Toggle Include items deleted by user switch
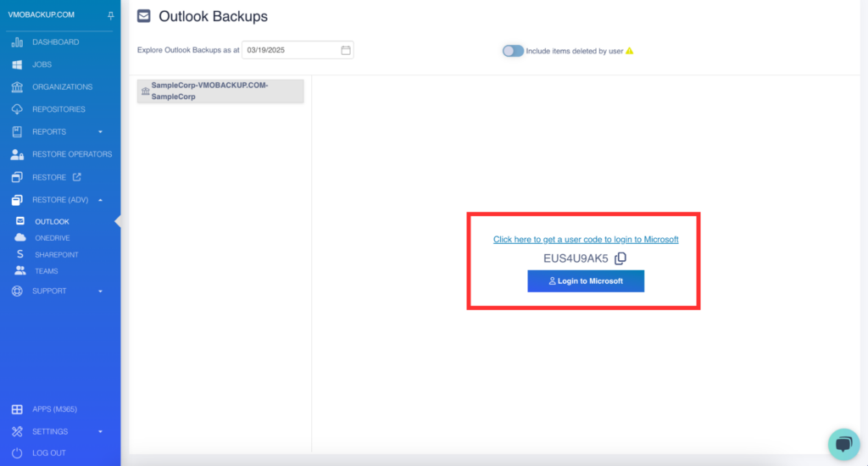 pos(513,51)
